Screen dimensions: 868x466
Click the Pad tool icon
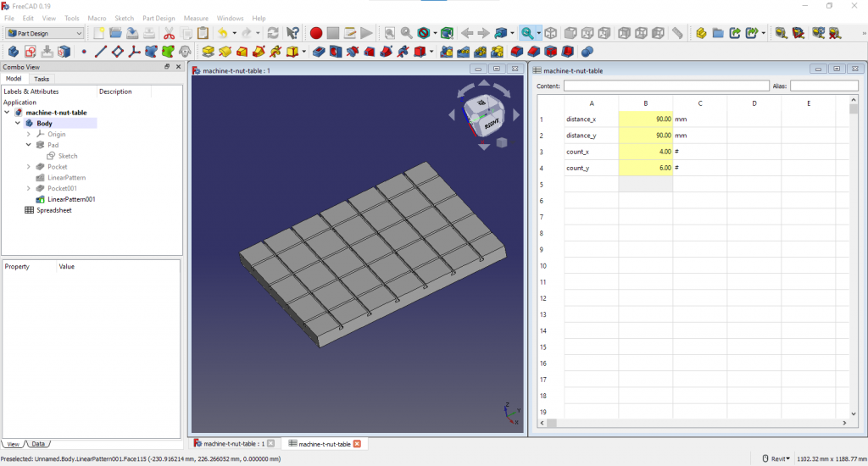209,52
